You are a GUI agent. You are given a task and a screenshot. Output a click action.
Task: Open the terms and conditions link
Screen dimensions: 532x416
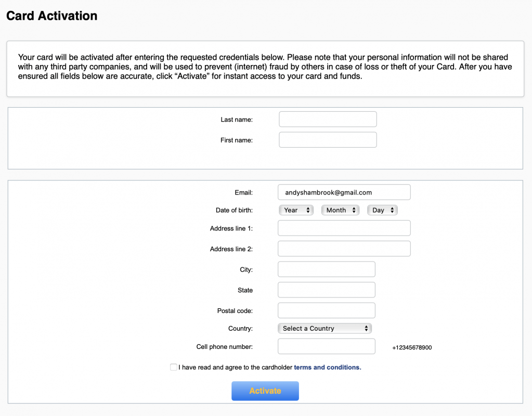[327, 367]
